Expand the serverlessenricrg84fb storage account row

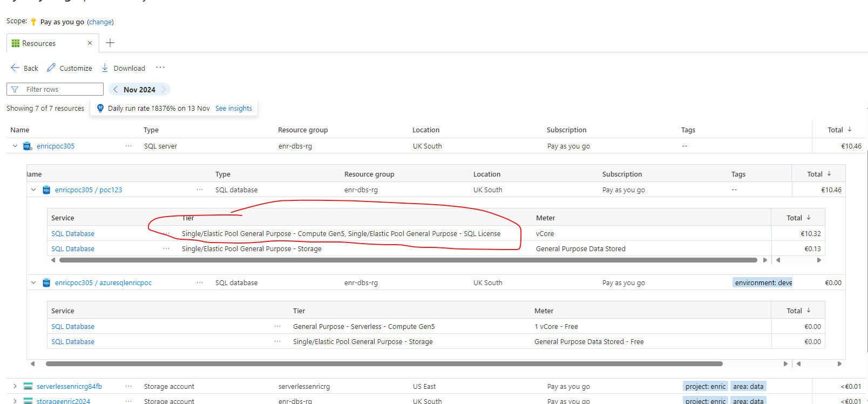click(15, 386)
